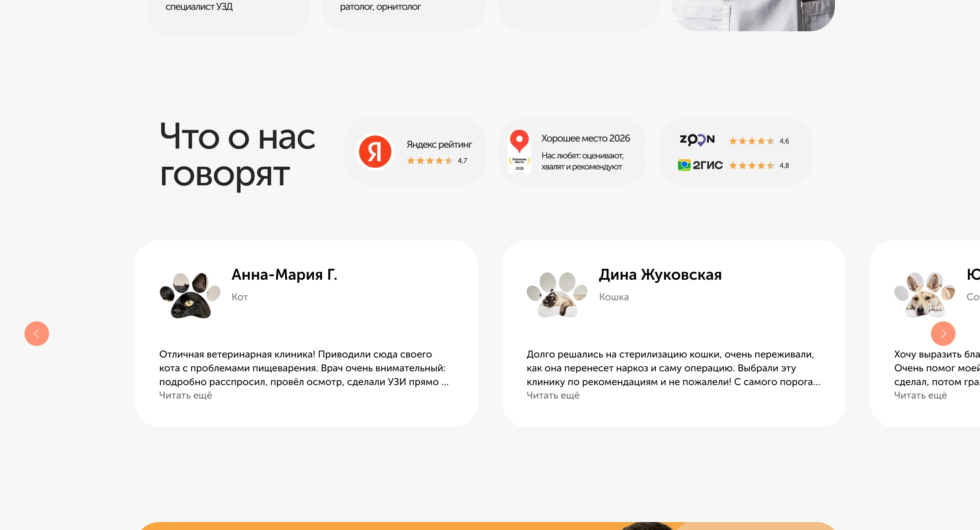Go to next review with right arrow
Viewport: 980px width, 530px height.
pos(943,334)
